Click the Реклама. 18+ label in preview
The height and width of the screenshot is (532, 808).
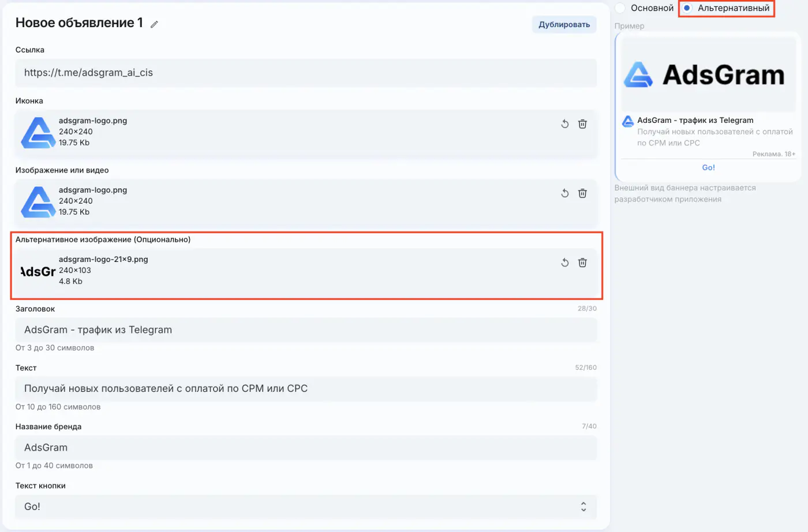click(x=774, y=154)
